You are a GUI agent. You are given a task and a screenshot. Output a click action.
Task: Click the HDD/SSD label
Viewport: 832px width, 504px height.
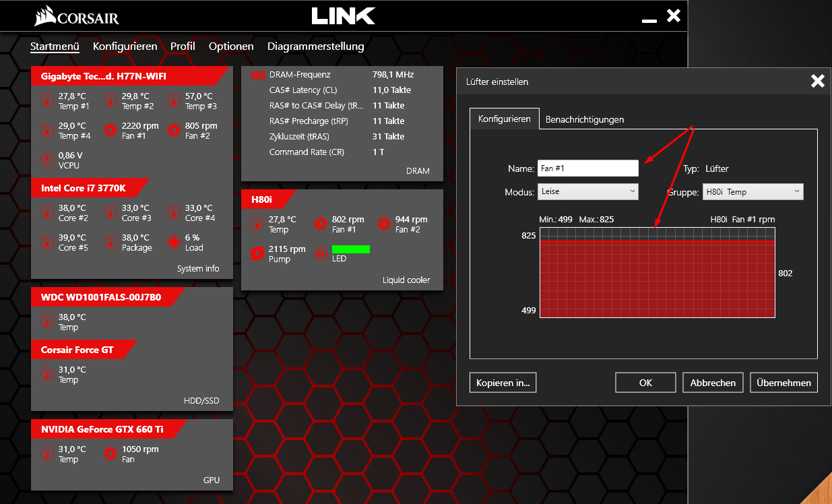click(201, 401)
